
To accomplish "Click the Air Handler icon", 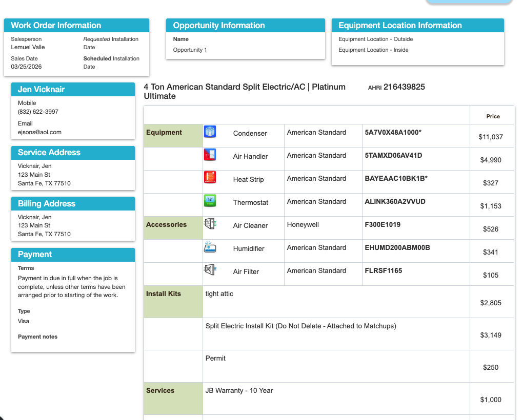I will (x=210, y=155).
